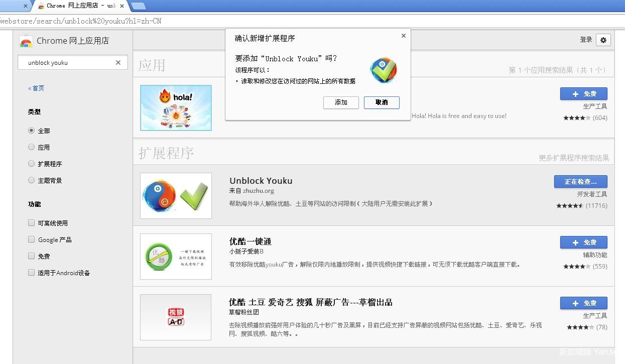The image size is (625, 364).
Task: Open the 更多扩展程序搜索结果 link
Action: pyautogui.click(x=574, y=158)
